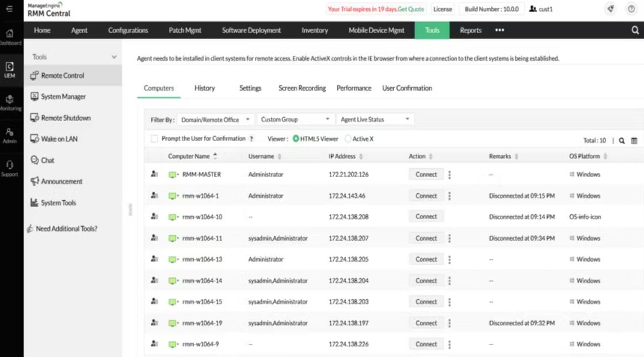Open the Inventory menu
The width and height of the screenshot is (644, 357).
coord(315,31)
